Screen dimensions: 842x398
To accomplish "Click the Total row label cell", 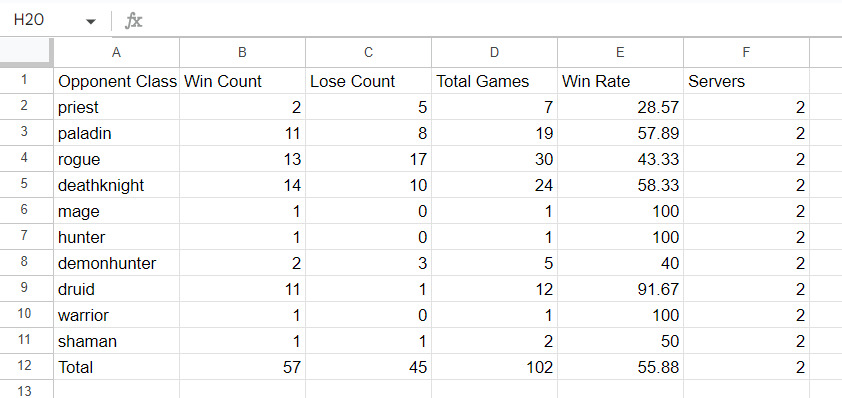I will 117,367.
